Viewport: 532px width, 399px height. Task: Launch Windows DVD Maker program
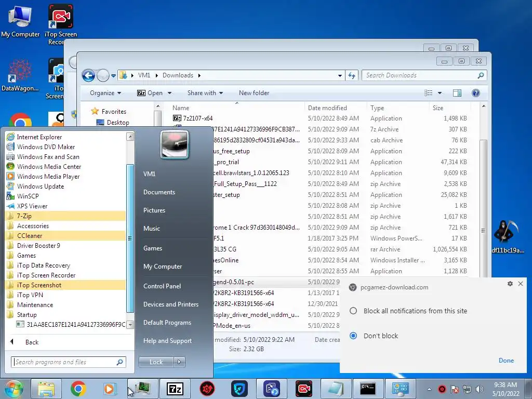[x=46, y=147]
